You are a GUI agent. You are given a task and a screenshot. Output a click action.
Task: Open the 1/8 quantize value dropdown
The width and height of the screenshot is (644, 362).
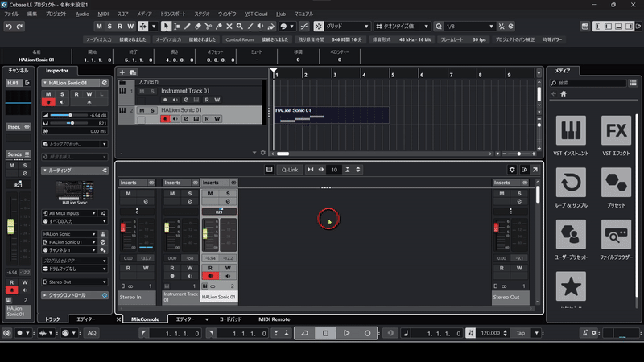point(469,27)
